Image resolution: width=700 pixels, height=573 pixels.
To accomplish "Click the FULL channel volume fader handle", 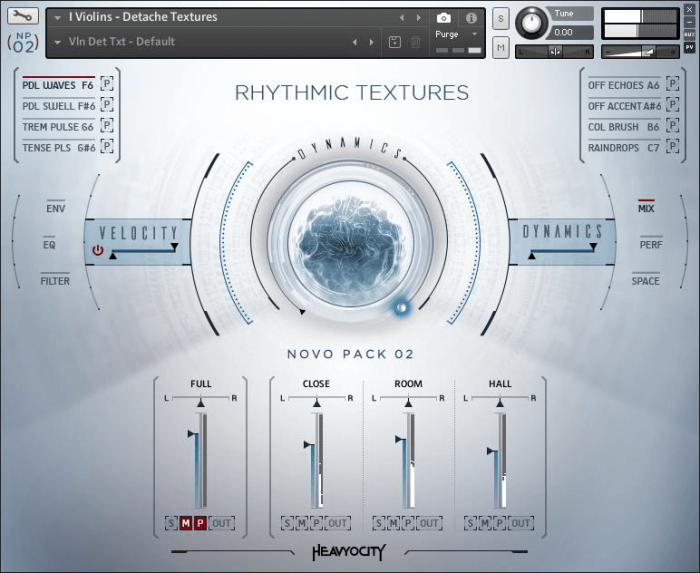I will pos(193,433).
